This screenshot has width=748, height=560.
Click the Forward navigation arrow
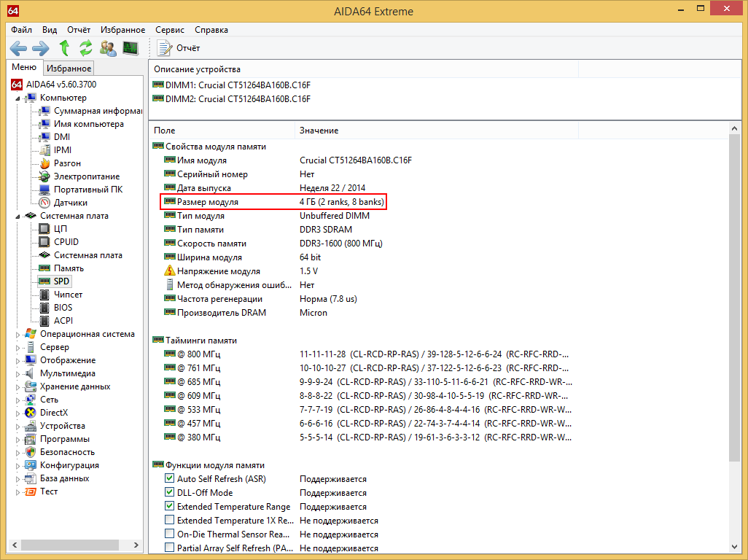click(41, 48)
